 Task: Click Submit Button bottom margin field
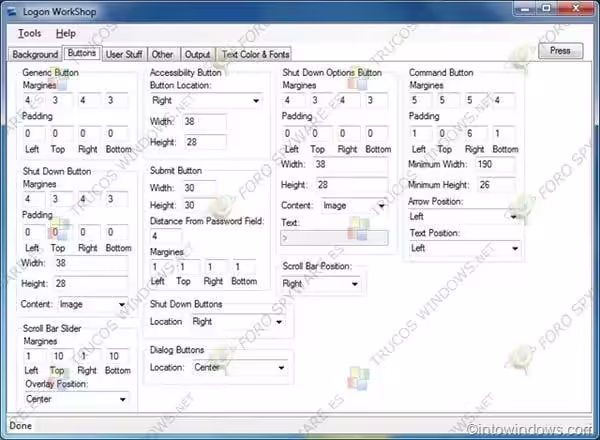point(244,267)
